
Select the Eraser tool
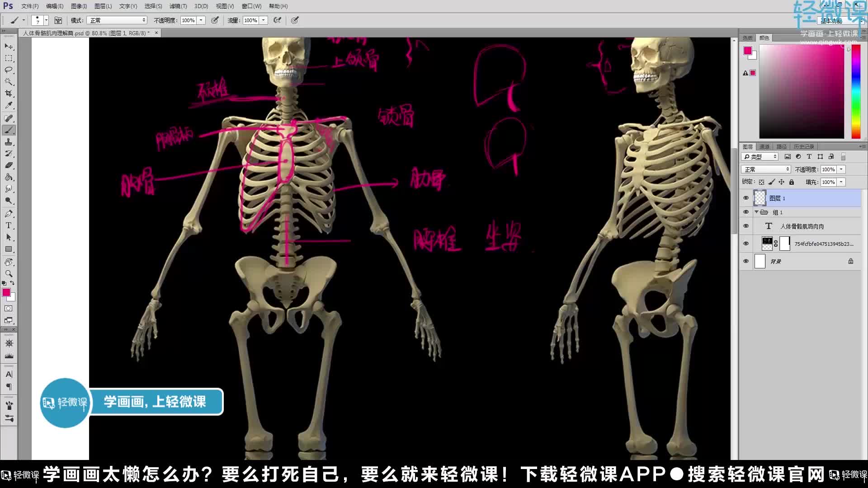(9, 165)
